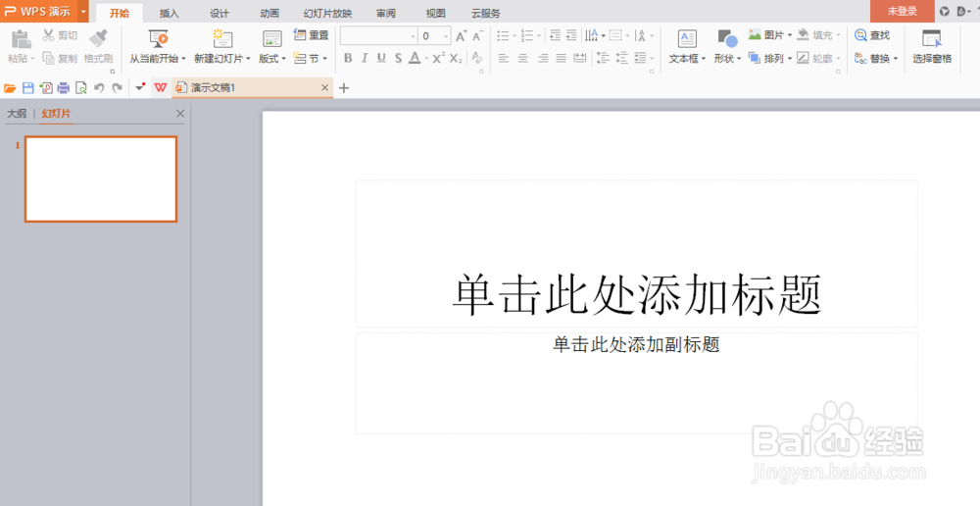Click the Save floppy disk icon
The height and width of the screenshot is (506, 980).
28,88
